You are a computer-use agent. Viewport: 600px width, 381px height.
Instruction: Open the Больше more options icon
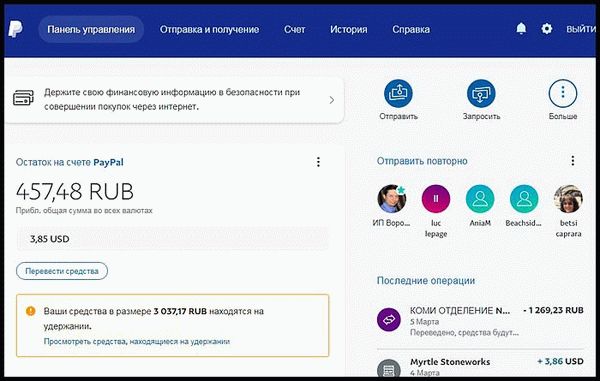[x=562, y=93]
